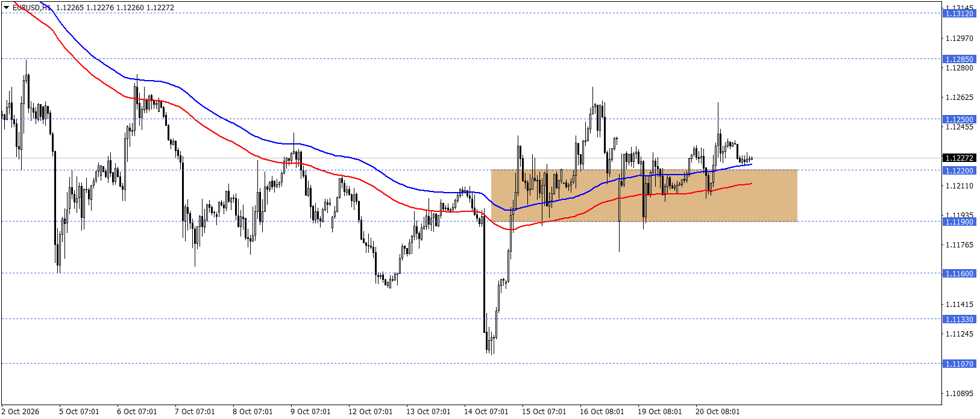This screenshot has height=419, width=980.
Task: Click the 5 Oct 07:01 time label
Action: tap(79, 411)
